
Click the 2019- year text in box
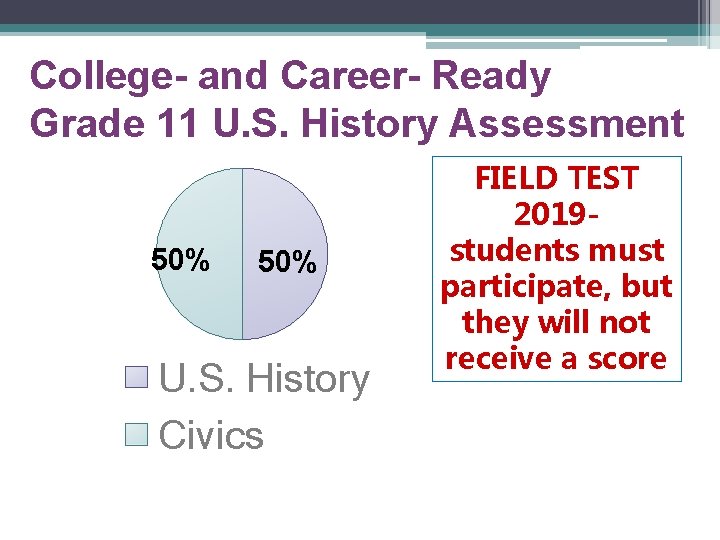(x=556, y=214)
